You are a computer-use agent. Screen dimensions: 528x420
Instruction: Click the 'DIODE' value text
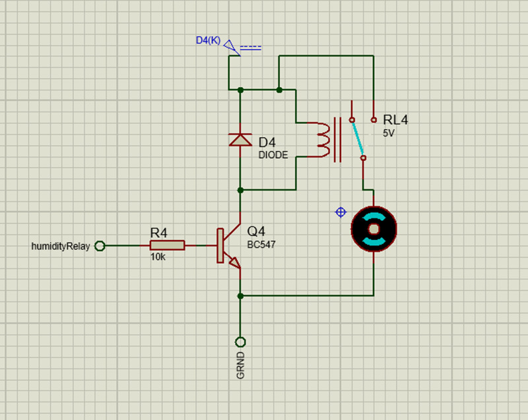point(273,155)
